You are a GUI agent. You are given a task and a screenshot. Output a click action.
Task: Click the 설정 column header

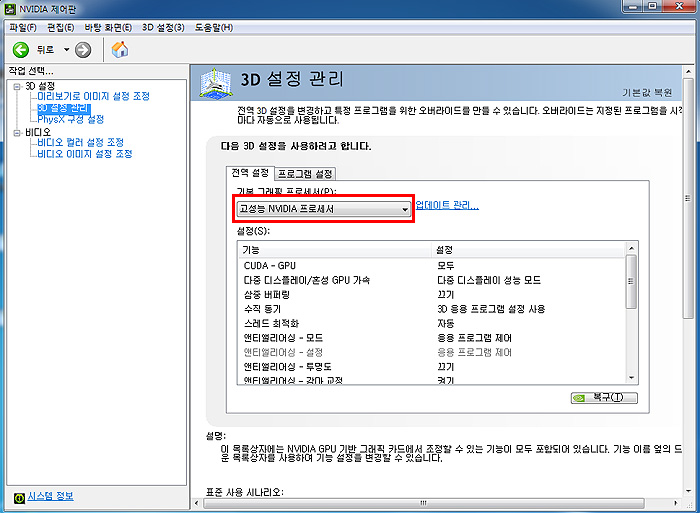coord(528,250)
